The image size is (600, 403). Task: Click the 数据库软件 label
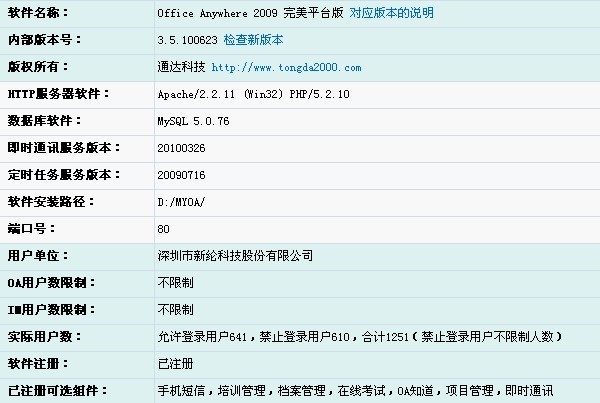(x=44, y=121)
